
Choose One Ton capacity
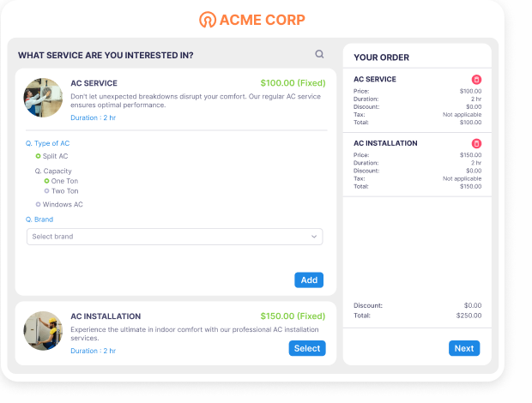pos(46,181)
